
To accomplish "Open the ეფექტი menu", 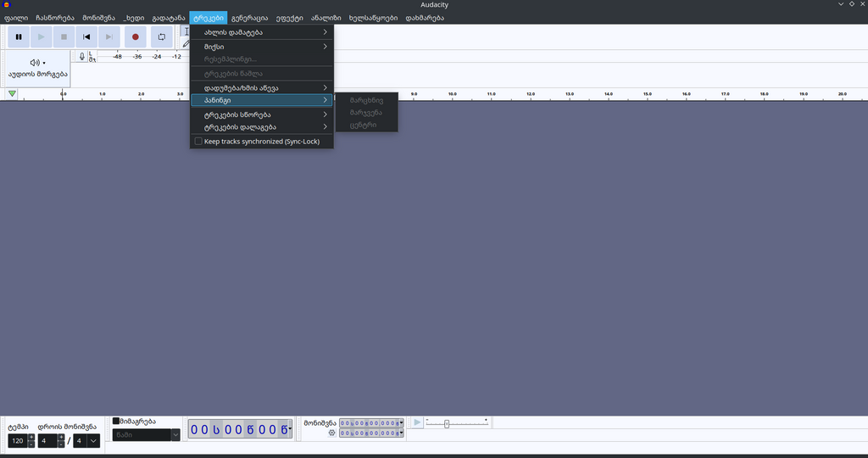I will click(x=290, y=18).
